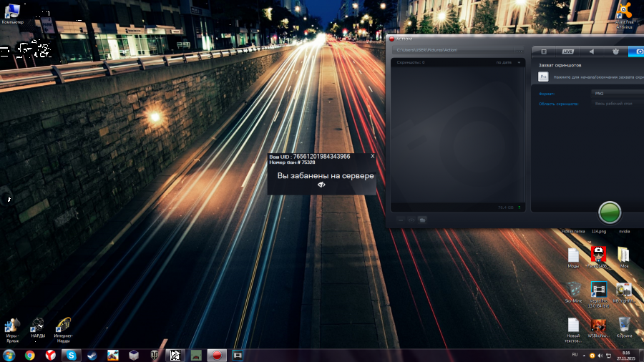Click green disk space arrow indicator

point(519,207)
